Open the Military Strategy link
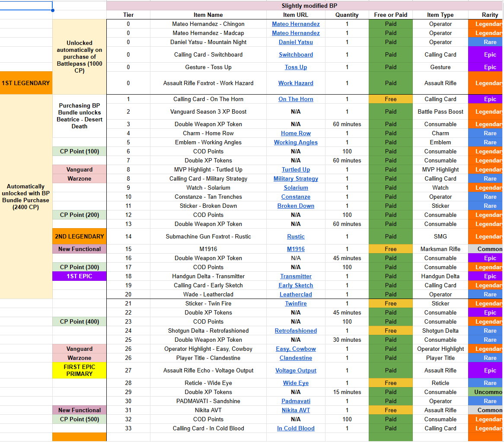 pyautogui.click(x=296, y=178)
